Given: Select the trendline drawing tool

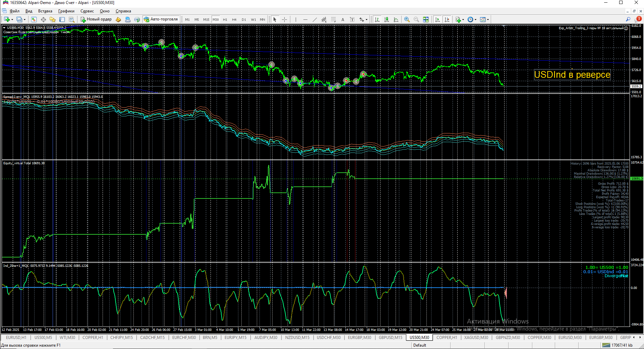Looking at the screenshot, I should (314, 19).
